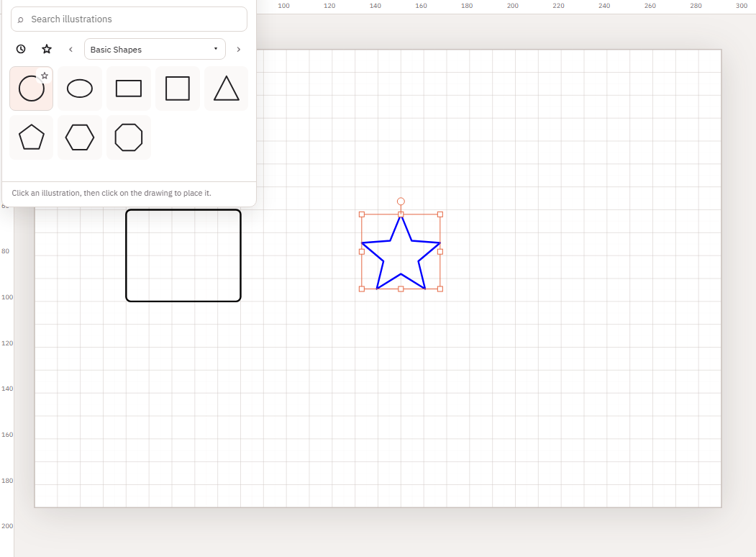This screenshot has height=557, width=756.
Task: Open the Basic Shapes category dropdown
Action: pyautogui.click(x=155, y=49)
